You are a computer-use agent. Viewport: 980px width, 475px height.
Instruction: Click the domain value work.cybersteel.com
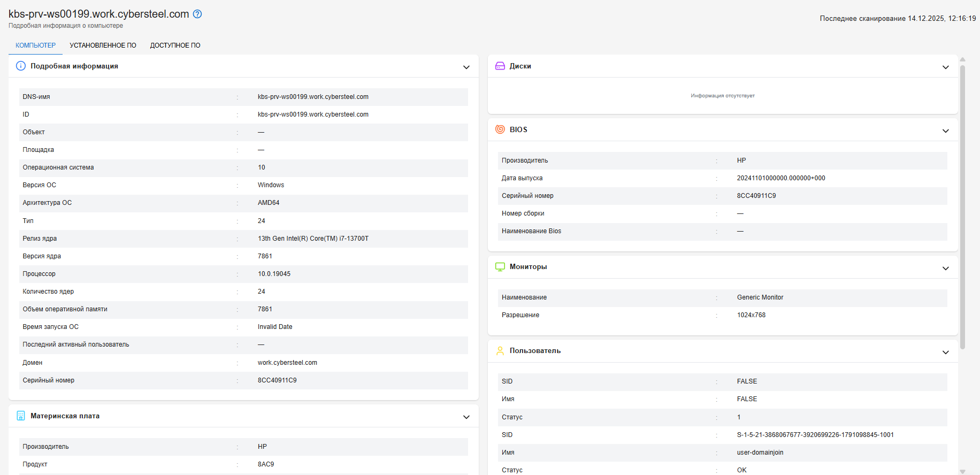click(287, 363)
